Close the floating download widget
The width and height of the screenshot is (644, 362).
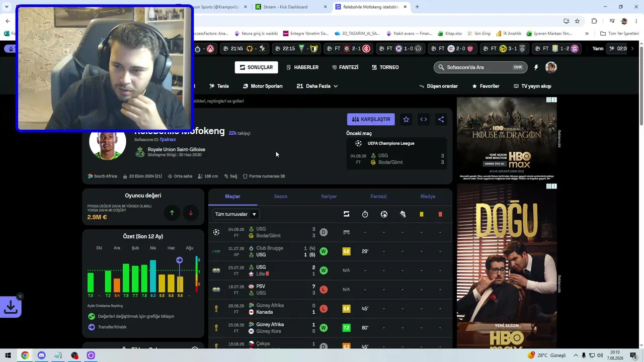tap(20, 296)
